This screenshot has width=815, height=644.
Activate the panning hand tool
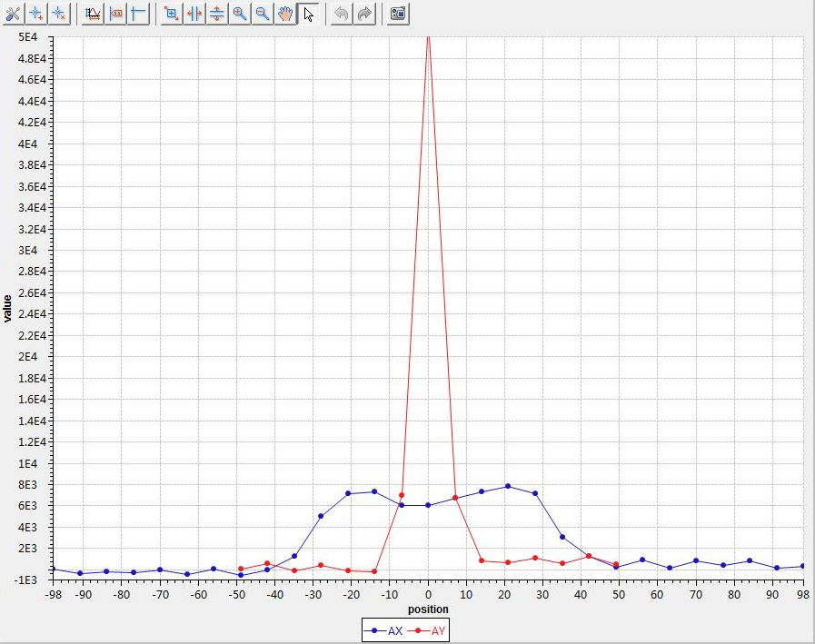click(x=285, y=14)
